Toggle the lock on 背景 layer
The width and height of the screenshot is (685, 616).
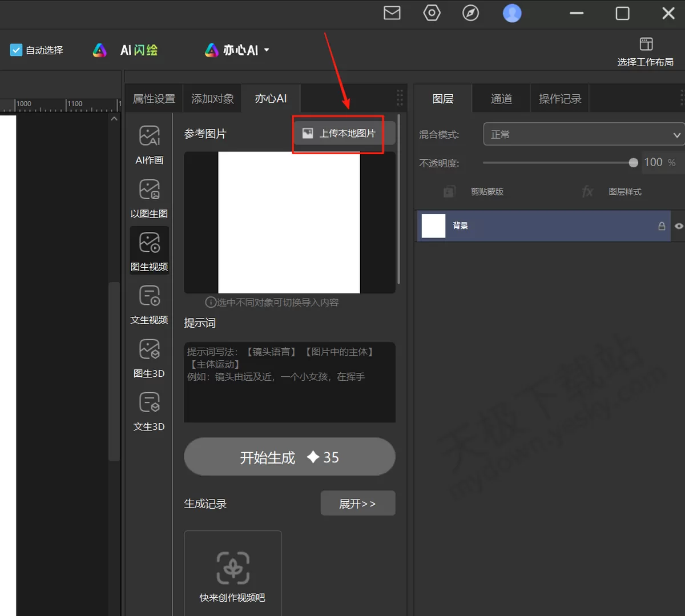pyautogui.click(x=662, y=226)
